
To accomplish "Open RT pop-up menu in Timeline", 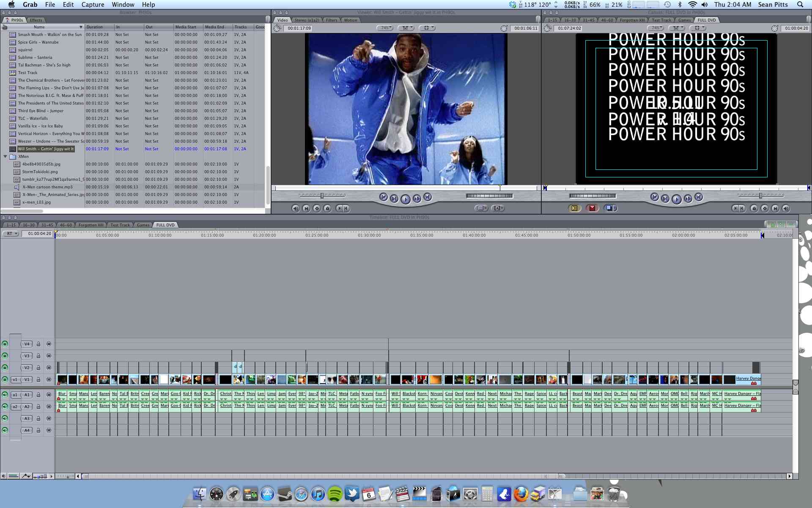I will pyautogui.click(x=11, y=234).
